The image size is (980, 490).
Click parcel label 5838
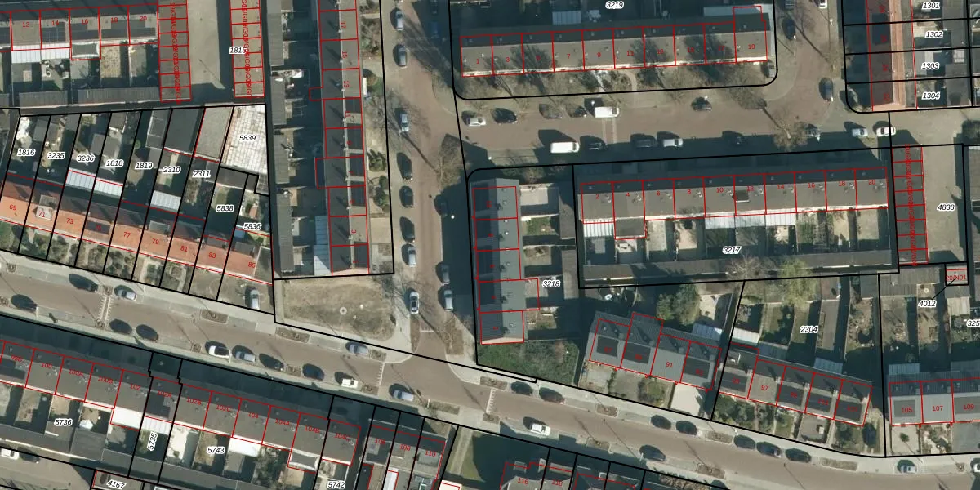tap(225, 209)
